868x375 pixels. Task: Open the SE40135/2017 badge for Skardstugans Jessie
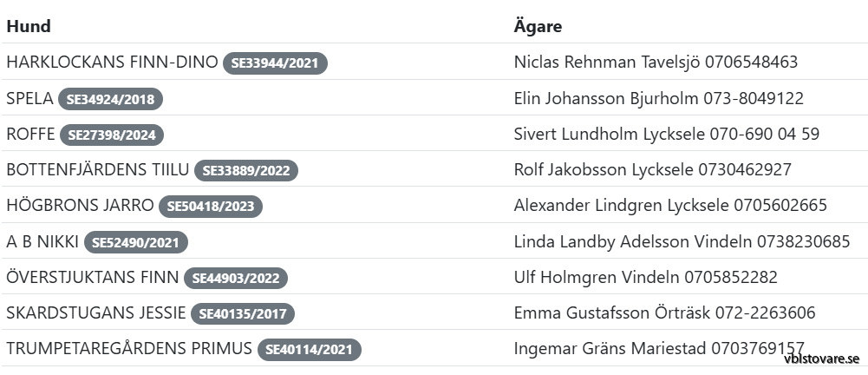click(x=243, y=314)
